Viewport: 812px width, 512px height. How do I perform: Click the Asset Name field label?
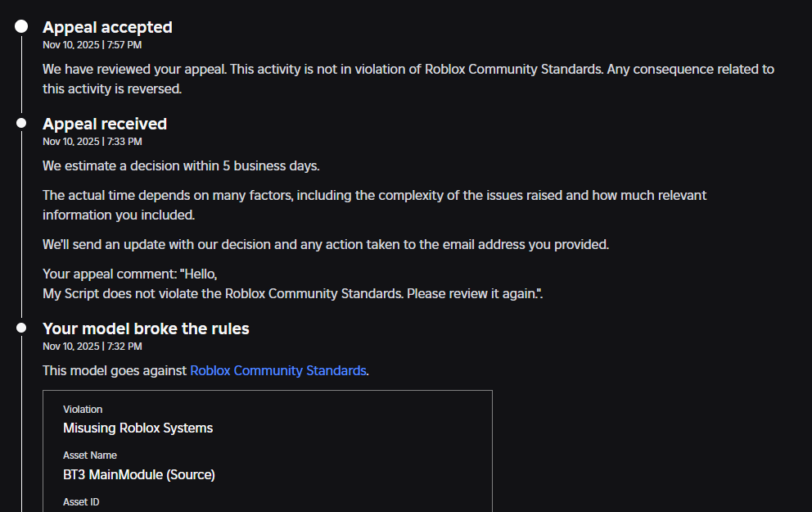[x=89, y=455]
